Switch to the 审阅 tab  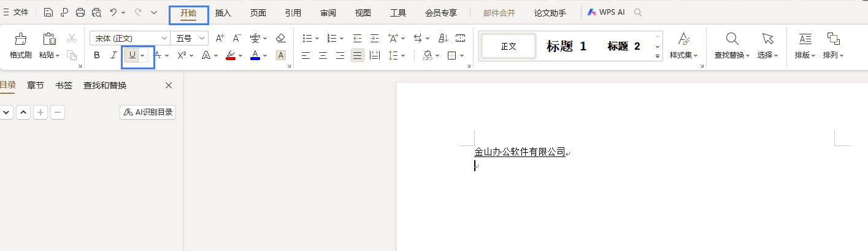pos(328,13)
